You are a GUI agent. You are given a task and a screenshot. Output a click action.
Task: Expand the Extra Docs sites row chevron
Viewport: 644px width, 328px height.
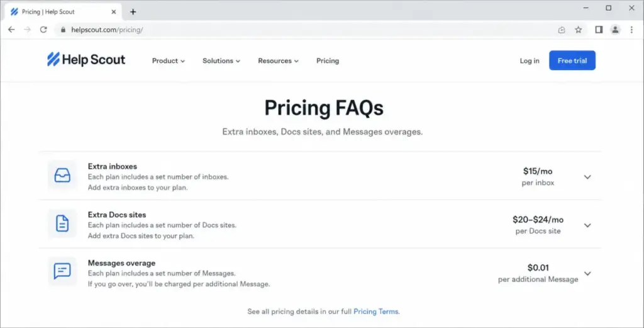587,225
